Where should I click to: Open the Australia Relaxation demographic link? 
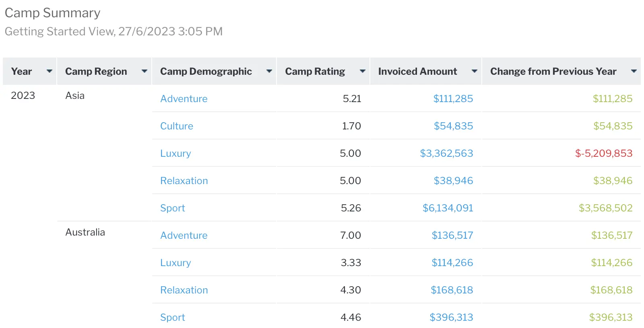[x=184, y=290]
